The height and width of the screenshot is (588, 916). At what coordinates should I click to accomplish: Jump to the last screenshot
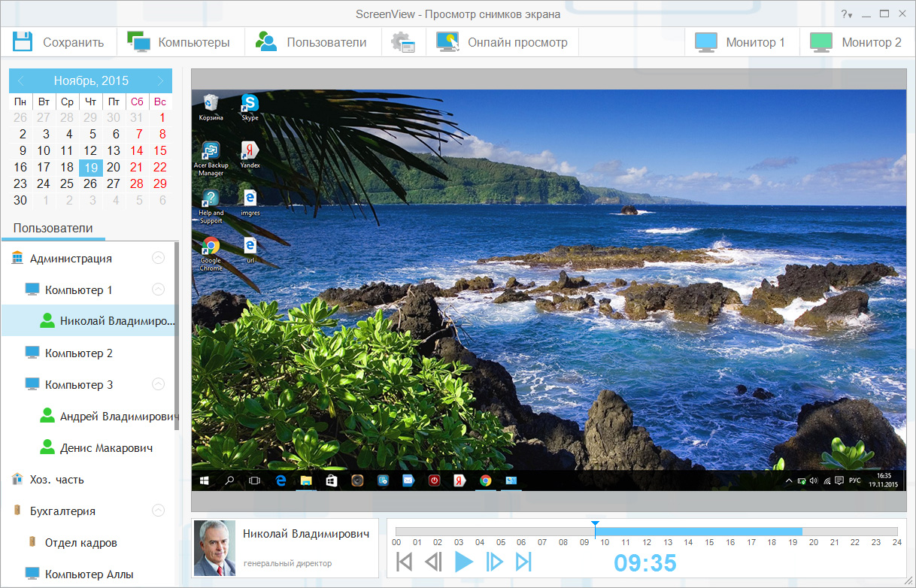point(523,562)
